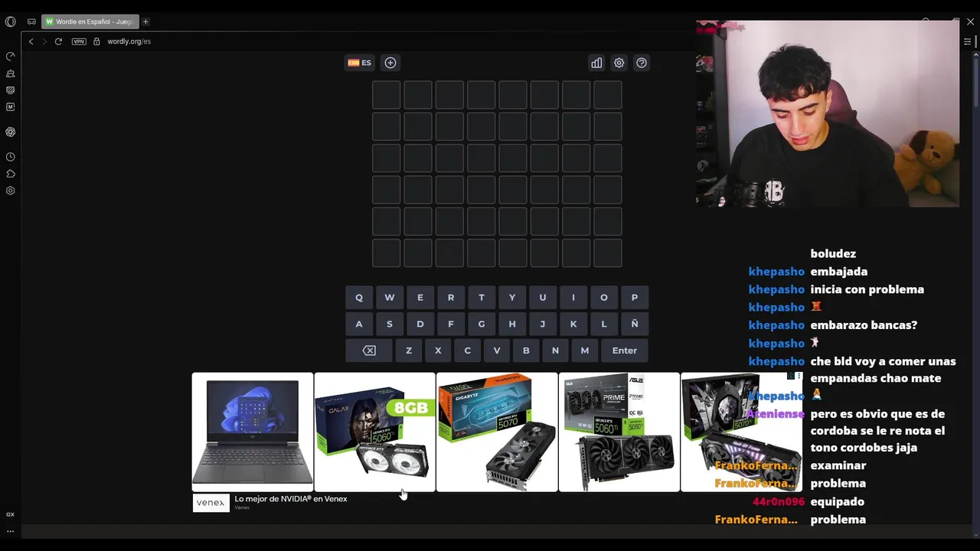Toggle the VPN badge in address bar
980x551 pixels.
[x=79, y=41]
